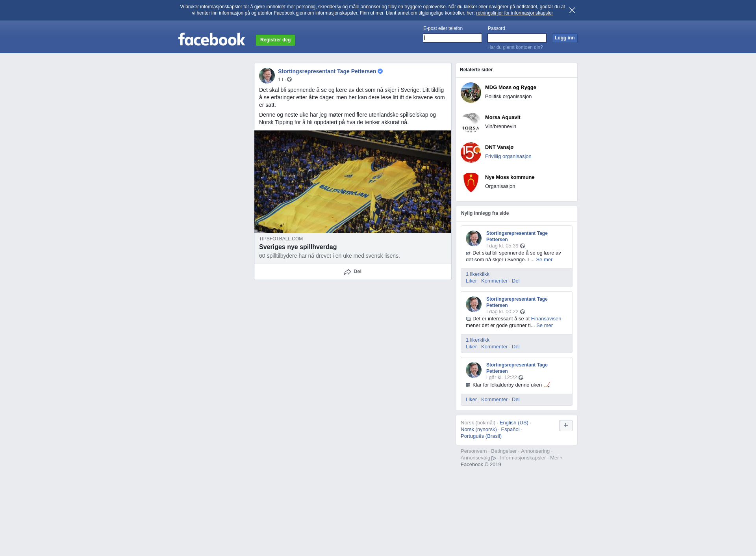Open Nye Moss kommune coat of arms icon

pos(471,182)
